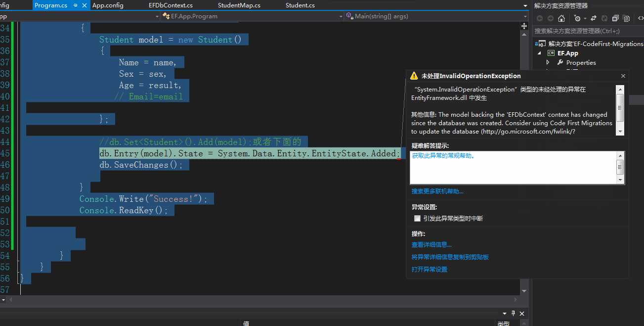Click the Solution Explorer search field
Image resolution: width=644 pixels, height=326 pixels.
[588, 31]
